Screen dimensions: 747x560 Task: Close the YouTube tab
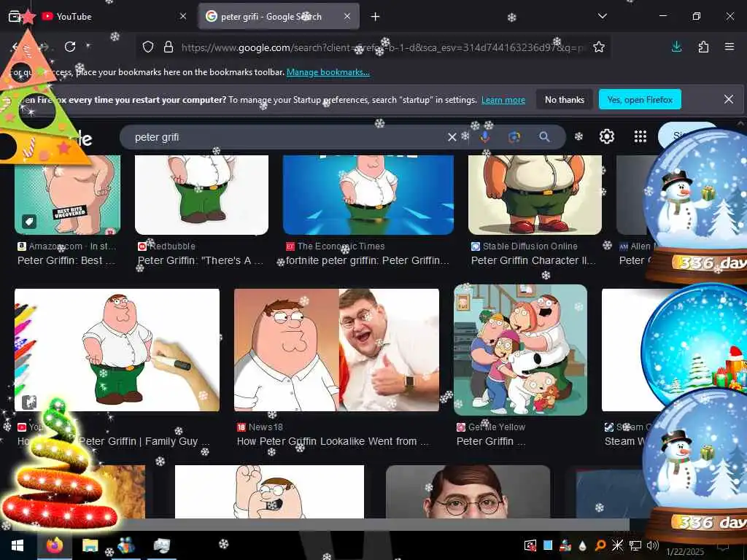[183, 16]
